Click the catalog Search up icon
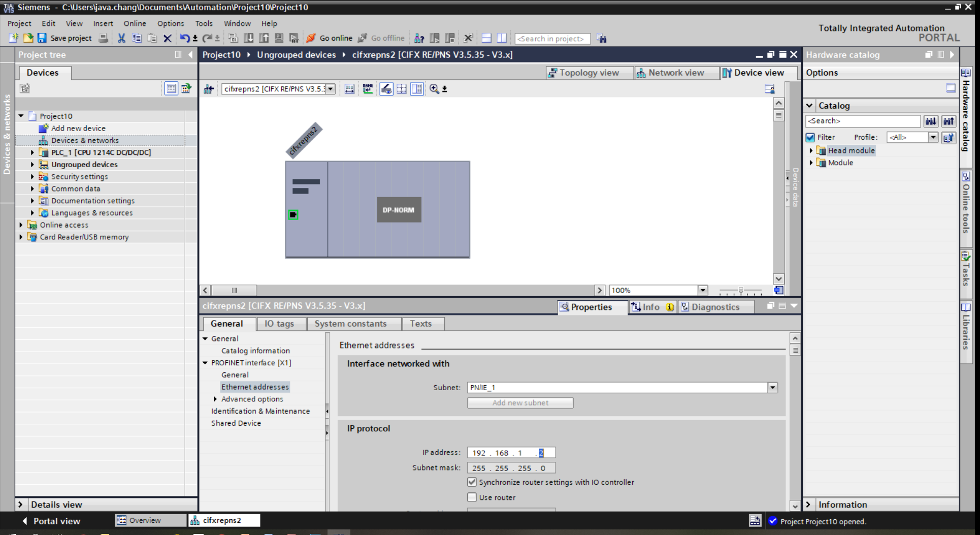Screen dimensions: 980x535 coord(949,121)
